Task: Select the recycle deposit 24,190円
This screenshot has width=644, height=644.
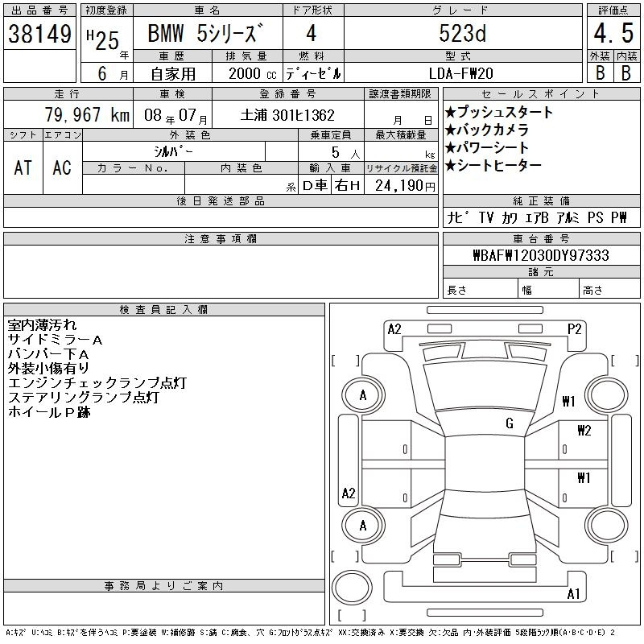Action: pyautogui.click(x=405, y=186)
